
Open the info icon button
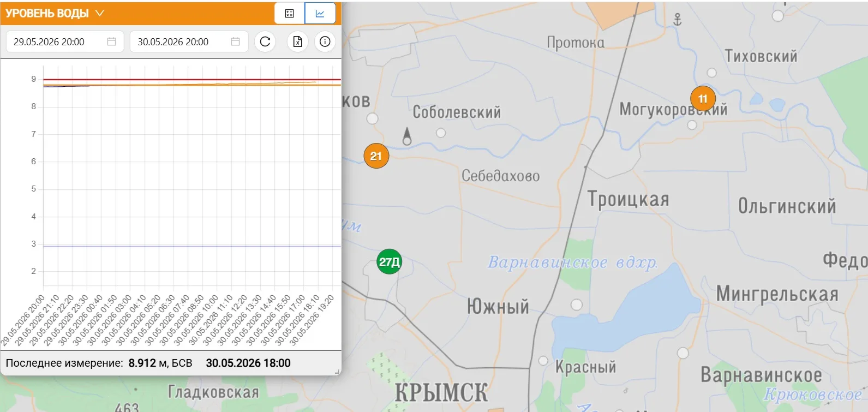point(325,41)
